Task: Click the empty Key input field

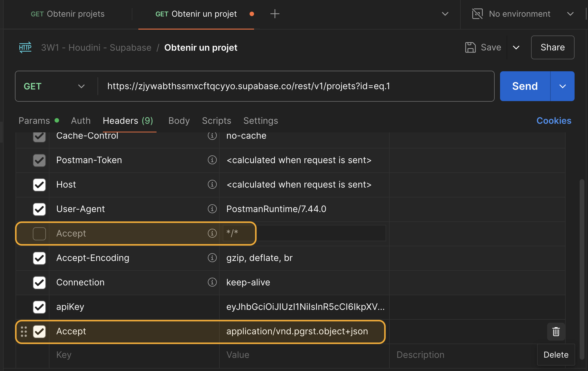Action: click(134, 355)
